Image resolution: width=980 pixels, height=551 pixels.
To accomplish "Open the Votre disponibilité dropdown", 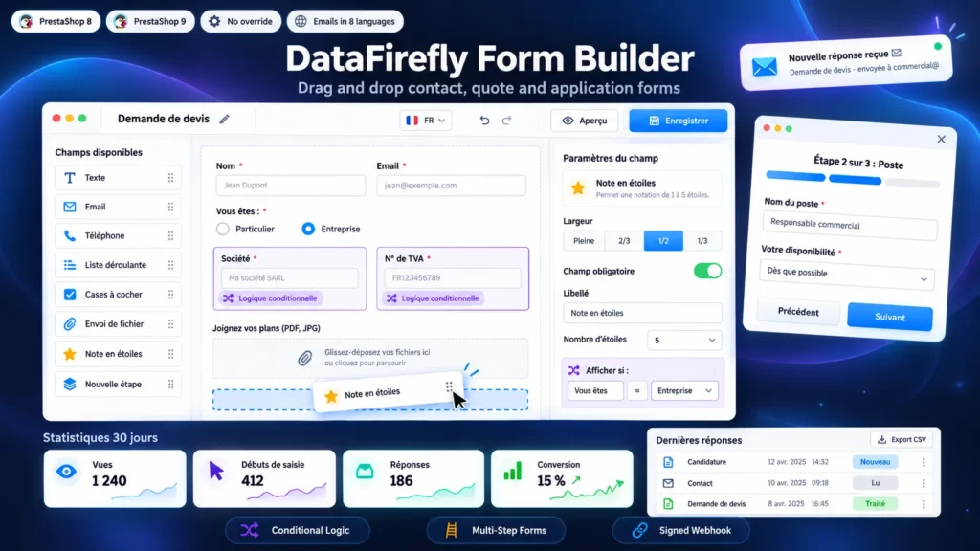I will [x=847, y=275].
